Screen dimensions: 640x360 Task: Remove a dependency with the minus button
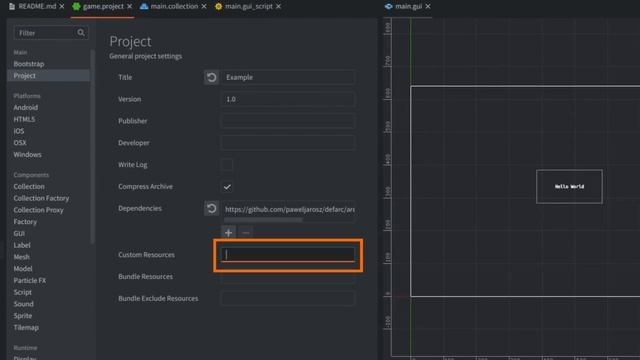tap(246, 233)
